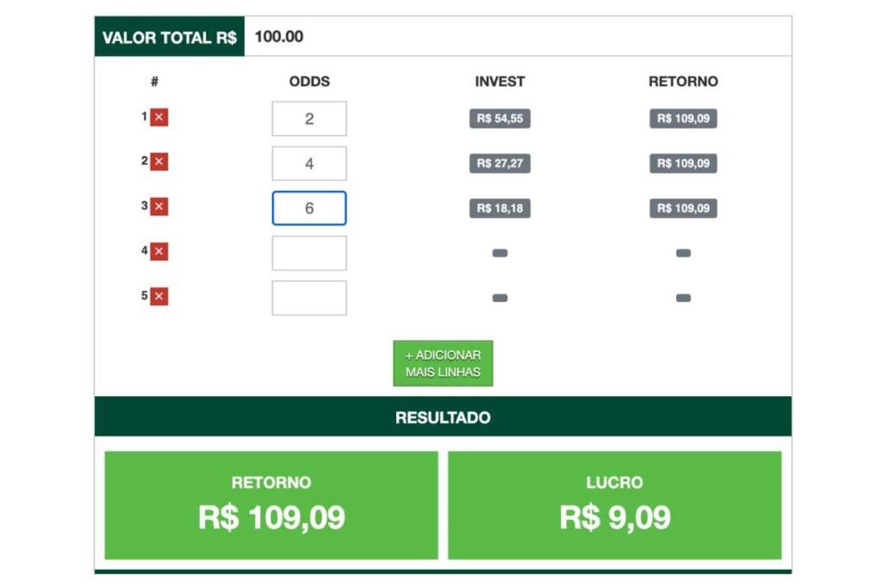Viewport: 882px width, 588px height.
Task: Click the green Retorno result card
Action: [271, 505]
